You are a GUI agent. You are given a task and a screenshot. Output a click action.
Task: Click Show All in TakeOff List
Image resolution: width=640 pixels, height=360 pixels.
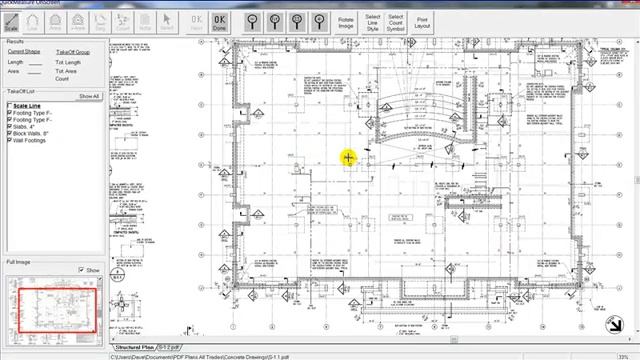[x=89, y=96]
